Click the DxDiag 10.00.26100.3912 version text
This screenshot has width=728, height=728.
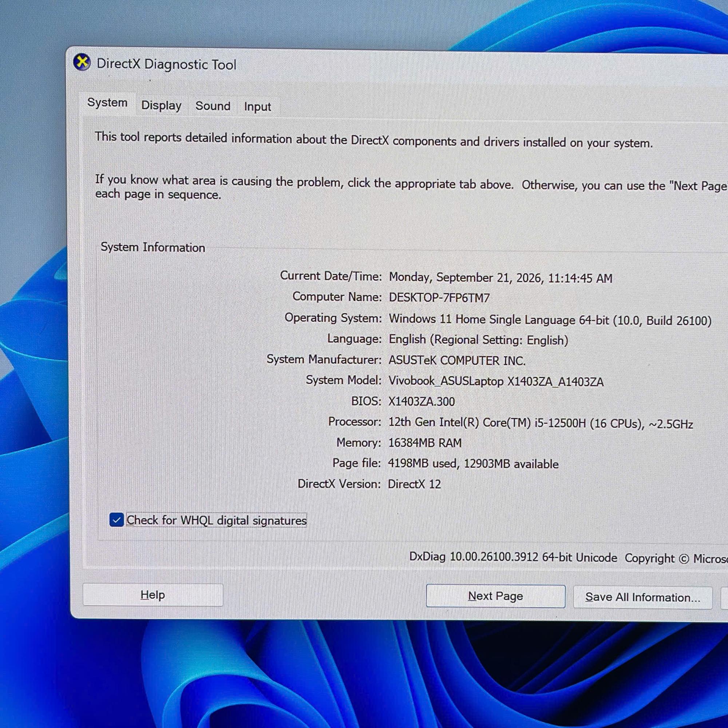(513, 557)
